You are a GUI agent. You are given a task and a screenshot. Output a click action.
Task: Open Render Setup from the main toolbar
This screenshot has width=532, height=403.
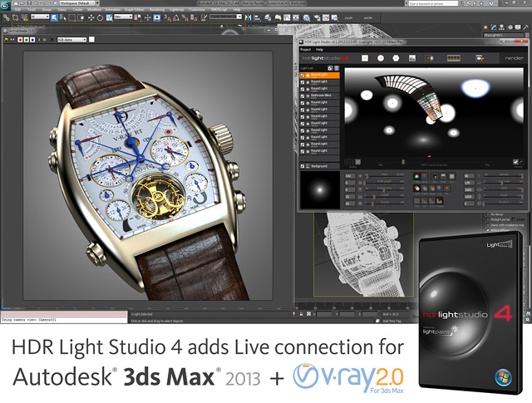click(317, 17)
